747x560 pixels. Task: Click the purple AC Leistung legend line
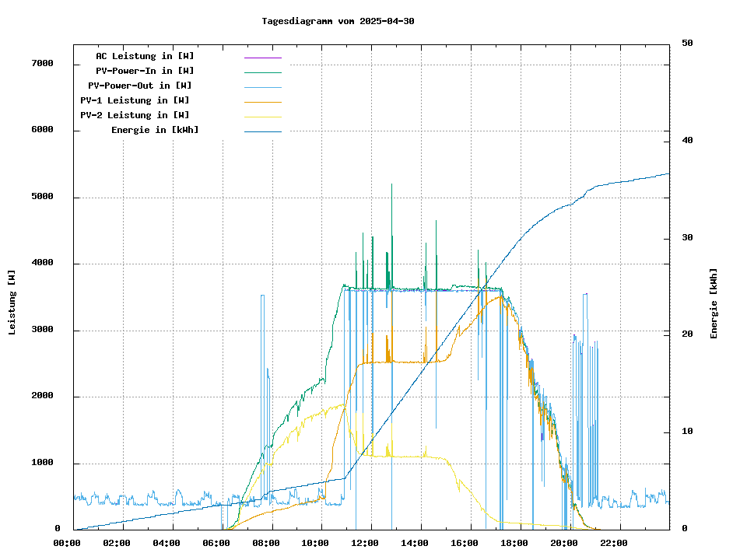[262, 58]
